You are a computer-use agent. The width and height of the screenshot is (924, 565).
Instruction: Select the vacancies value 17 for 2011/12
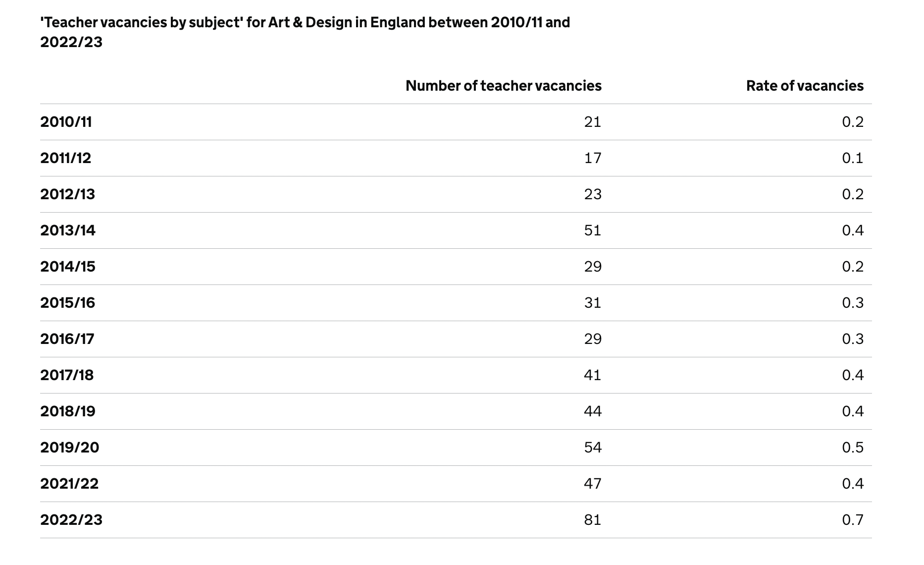(x=593, y=158)
